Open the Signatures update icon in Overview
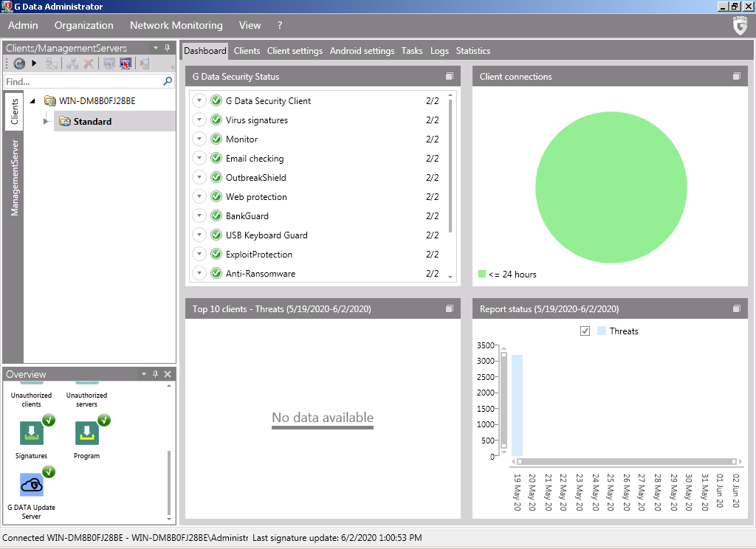 (x=32, y=433)
